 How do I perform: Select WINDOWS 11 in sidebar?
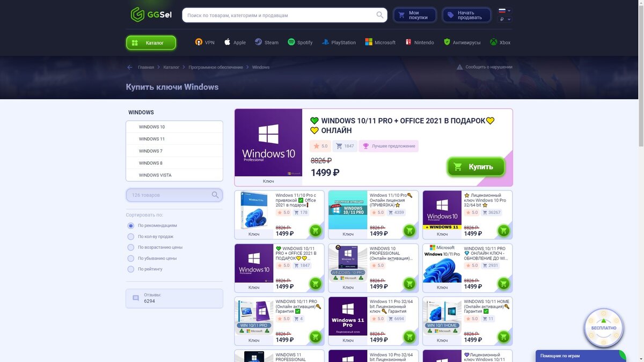(174, 139)
